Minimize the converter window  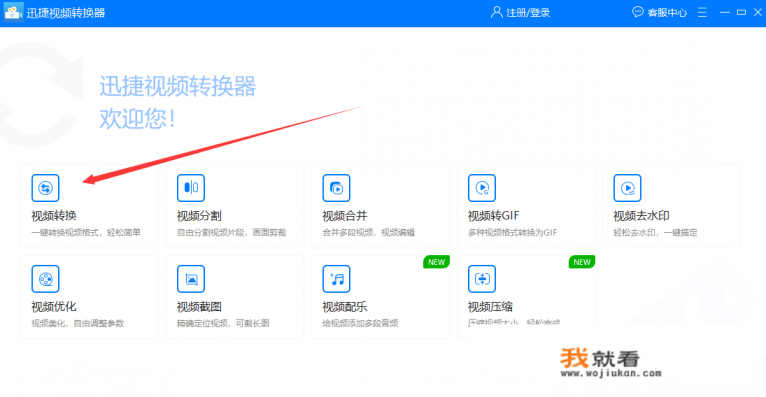(x=724, y=12)
